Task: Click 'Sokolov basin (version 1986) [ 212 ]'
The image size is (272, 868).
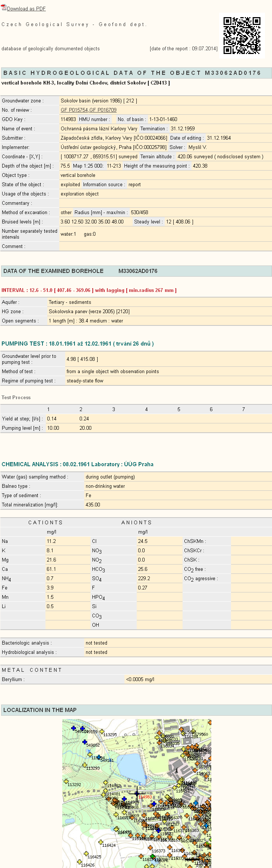Action: coord(99,101)
